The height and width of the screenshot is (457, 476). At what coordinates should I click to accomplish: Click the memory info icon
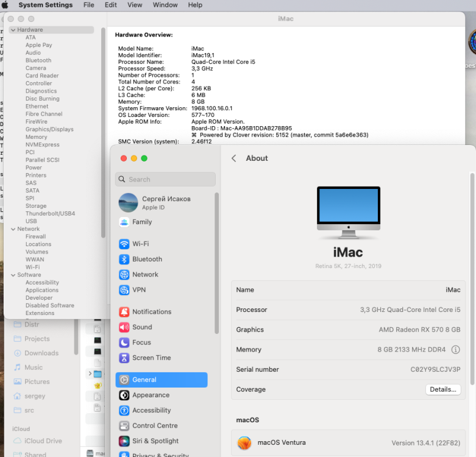[x=455, y=350]
